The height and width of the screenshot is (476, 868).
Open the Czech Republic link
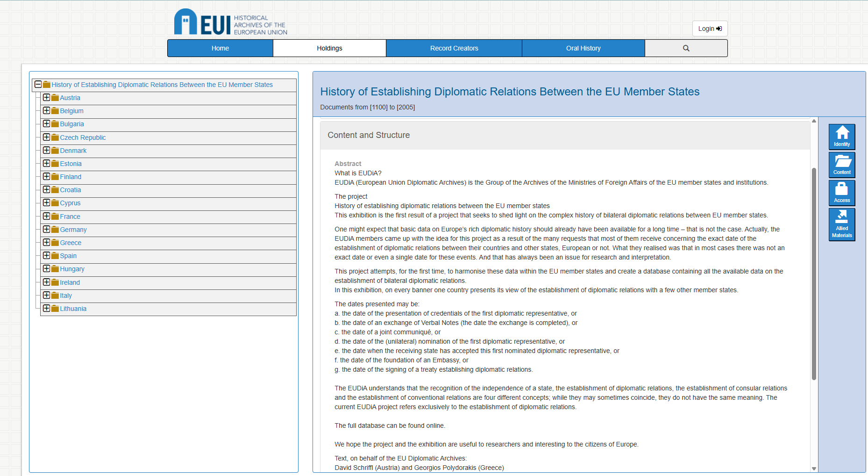(83, 137)
